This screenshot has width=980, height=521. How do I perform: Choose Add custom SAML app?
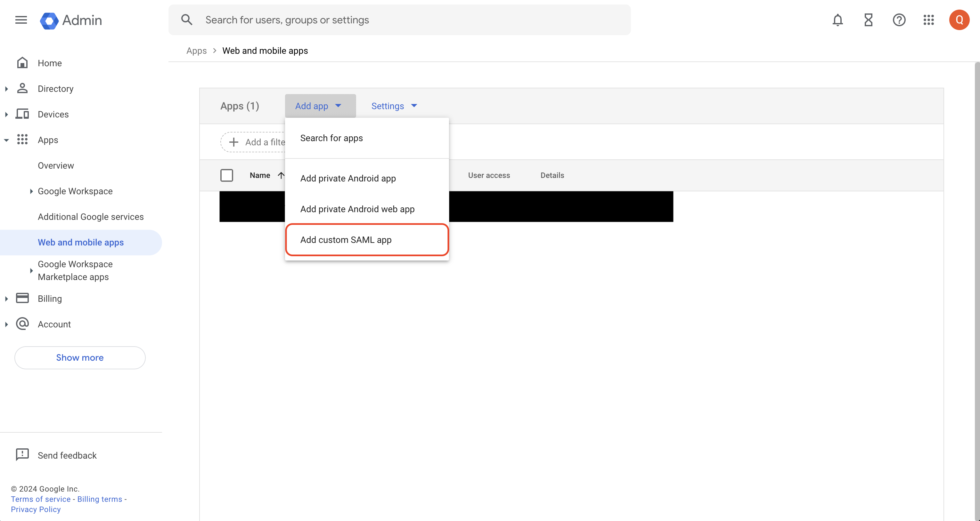pos(367,240)
